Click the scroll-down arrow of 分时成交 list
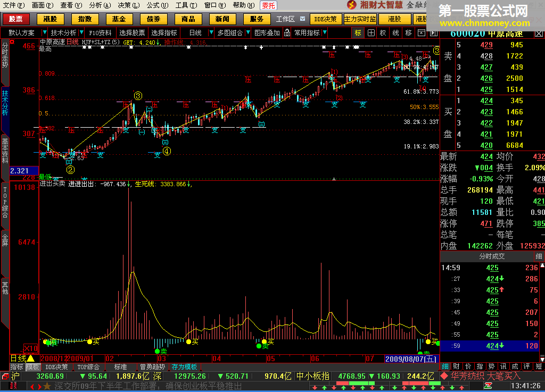This screenshot has width=545, height=392. point(542,358)
